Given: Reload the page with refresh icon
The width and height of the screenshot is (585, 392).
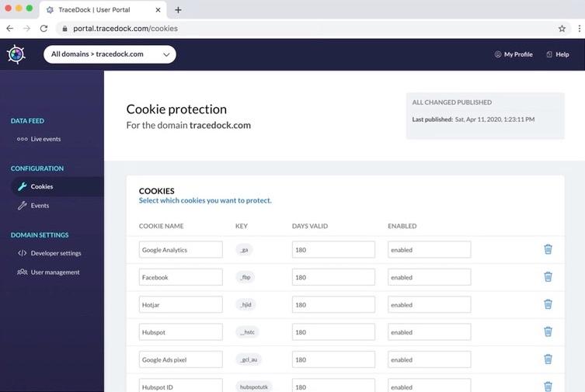Looking at the screenshot, I should pos(44,28).
